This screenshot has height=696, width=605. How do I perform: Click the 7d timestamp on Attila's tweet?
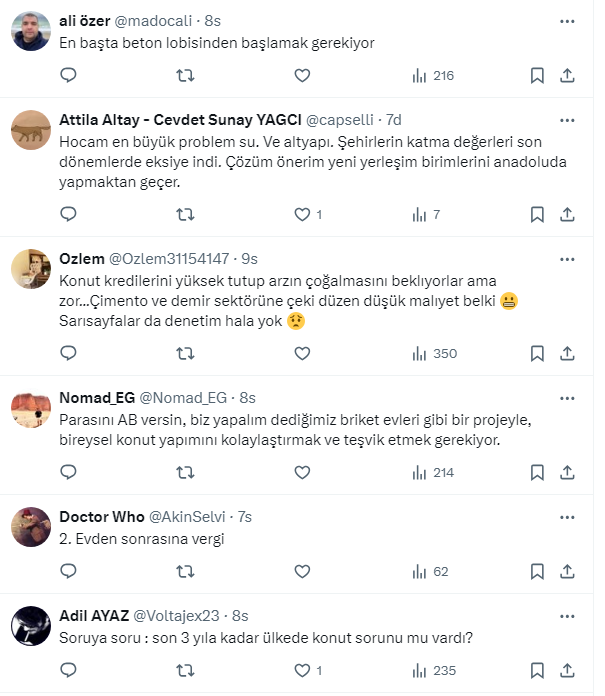coord(392,120)
